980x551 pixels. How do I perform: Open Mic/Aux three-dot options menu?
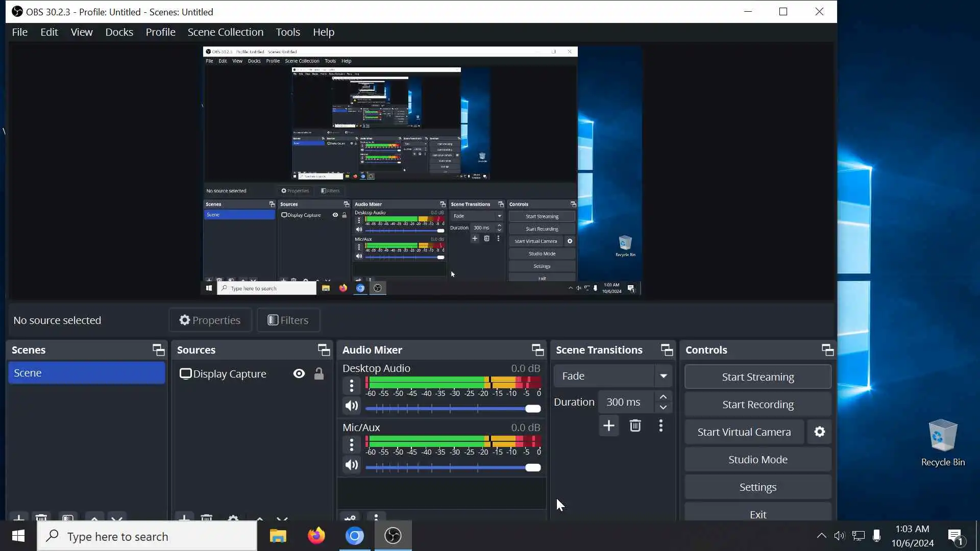[351, 445]
